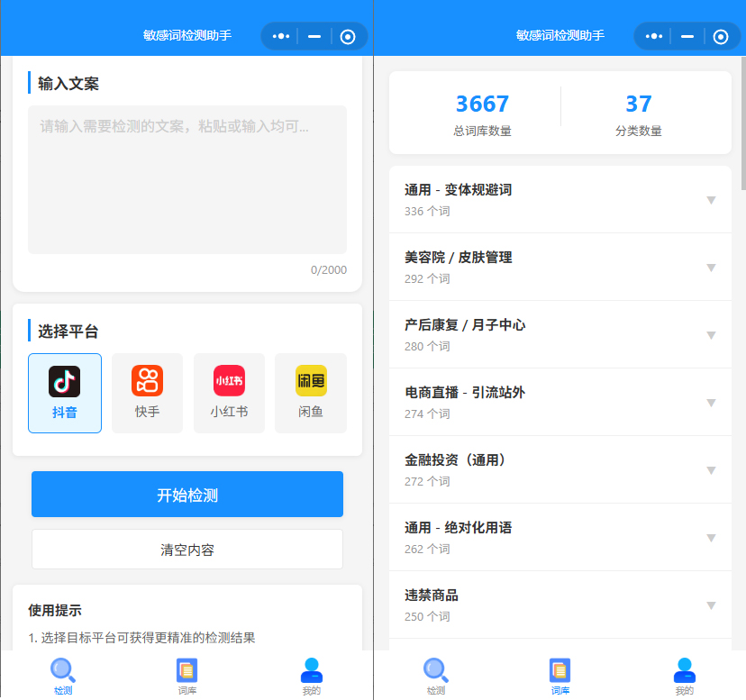The width and height of the screenshot is (746, 700).
Task: Select the 闲鱼 platform icon
Action: coord(311,393)
